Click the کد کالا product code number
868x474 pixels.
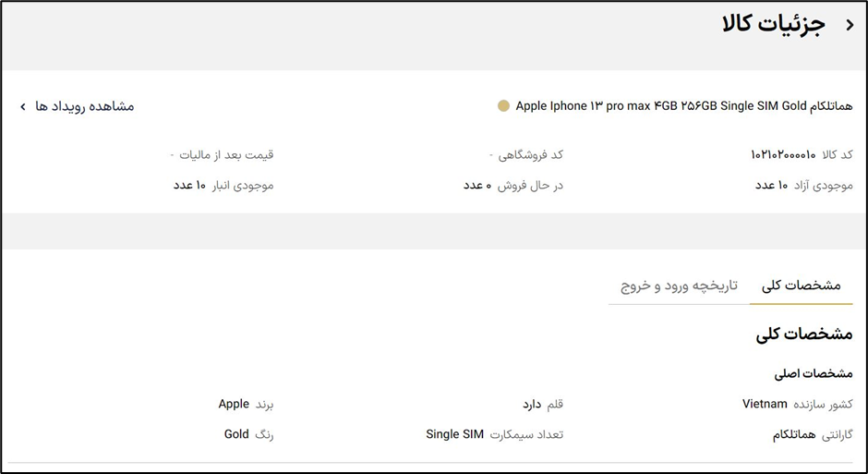783,154
